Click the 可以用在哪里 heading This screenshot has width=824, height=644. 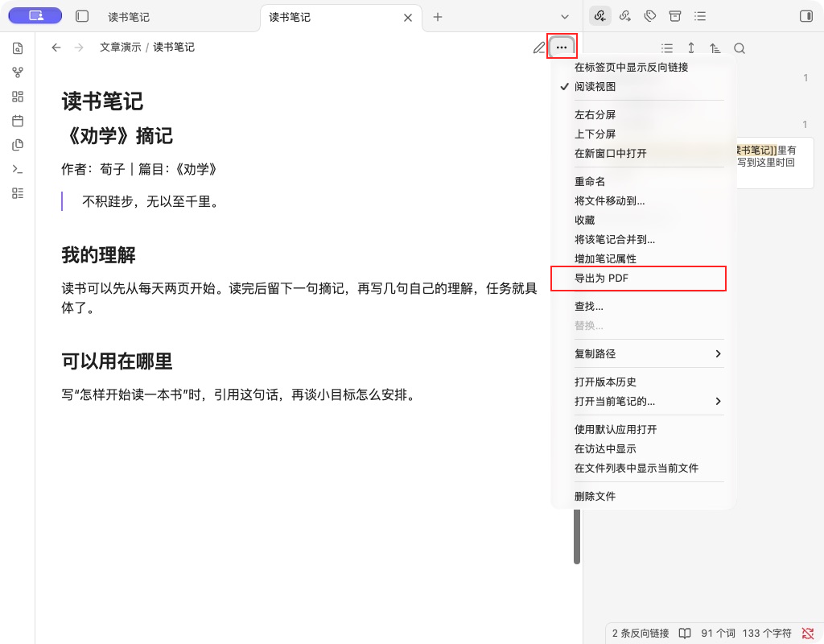pos(117,361)
